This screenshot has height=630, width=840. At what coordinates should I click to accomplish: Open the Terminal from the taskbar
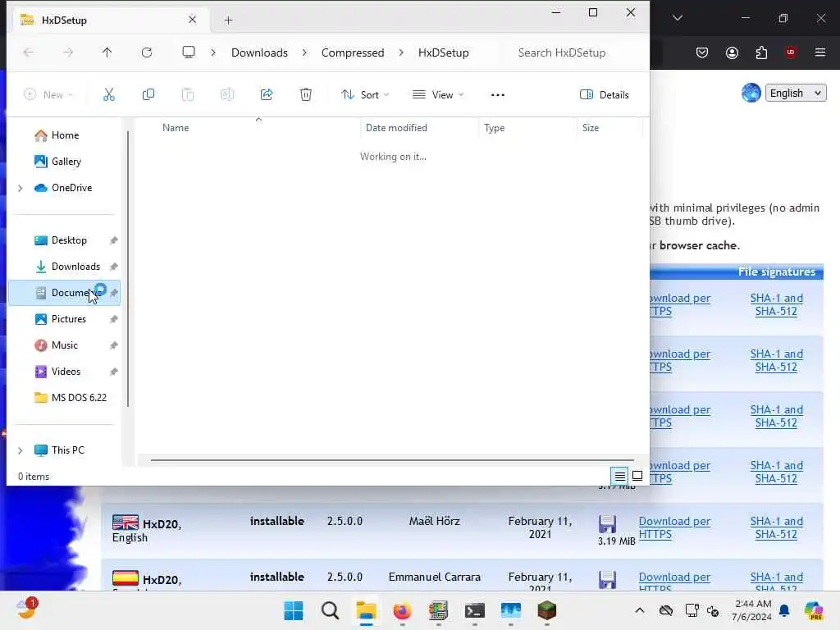(475, 610)
